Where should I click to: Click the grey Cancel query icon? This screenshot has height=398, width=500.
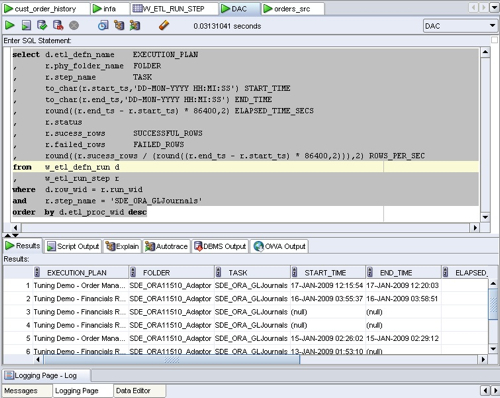point(74,25)
